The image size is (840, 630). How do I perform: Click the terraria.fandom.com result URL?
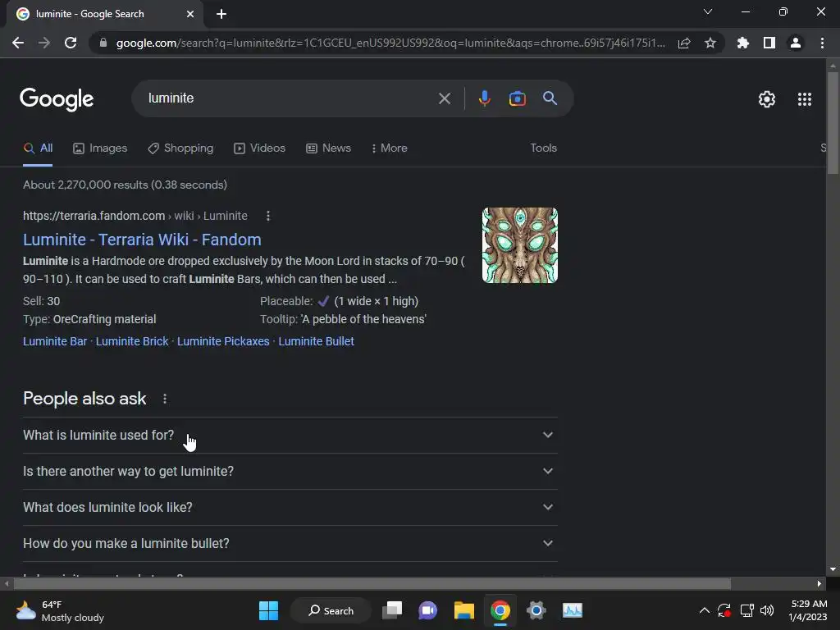(135, 216)
